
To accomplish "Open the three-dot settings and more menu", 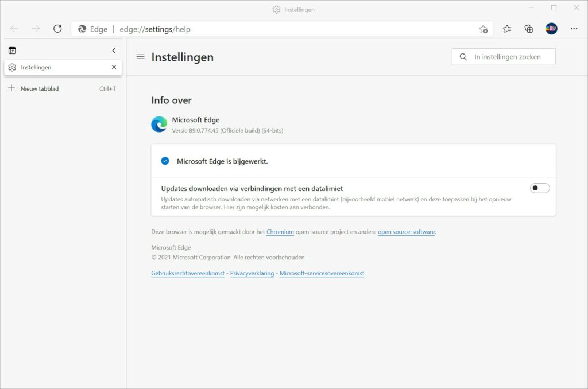I will click(574, 29).
